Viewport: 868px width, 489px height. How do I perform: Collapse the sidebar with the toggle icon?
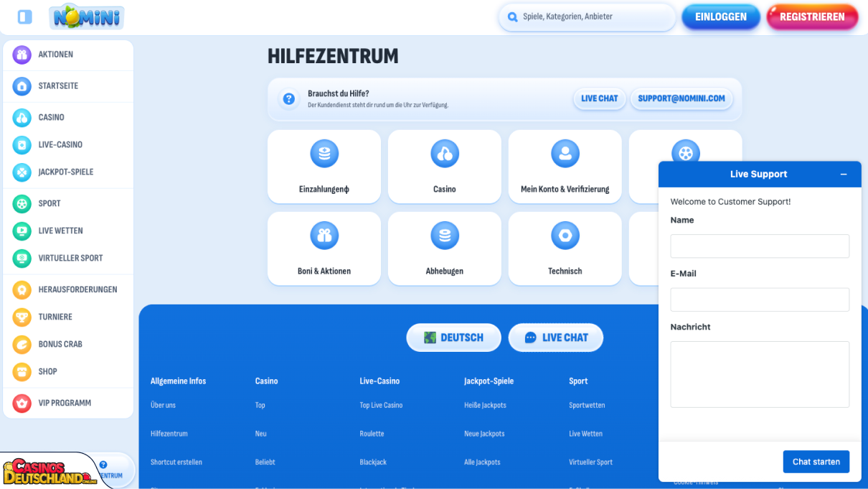click(24, 17)
